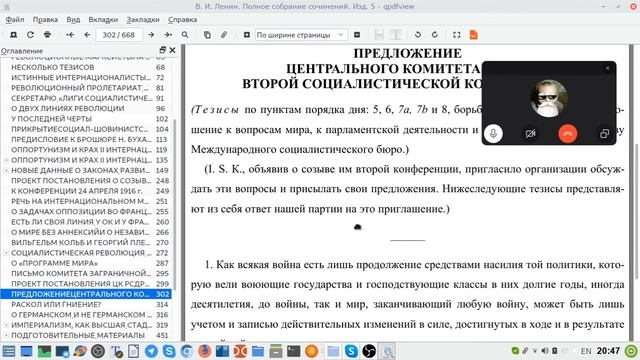
Task: Open 'По ширине страницы' zoom dropdown
Action: pyautogui.click(x=301, y=35)
